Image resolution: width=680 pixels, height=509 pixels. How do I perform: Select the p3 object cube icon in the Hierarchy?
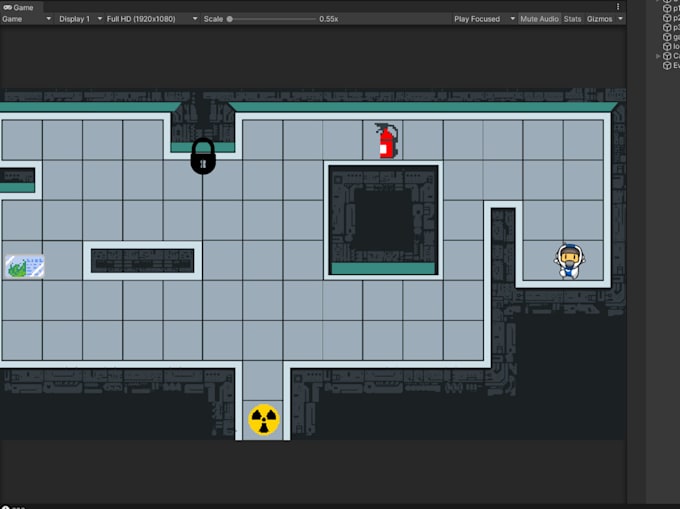click(x=667, y=27)
